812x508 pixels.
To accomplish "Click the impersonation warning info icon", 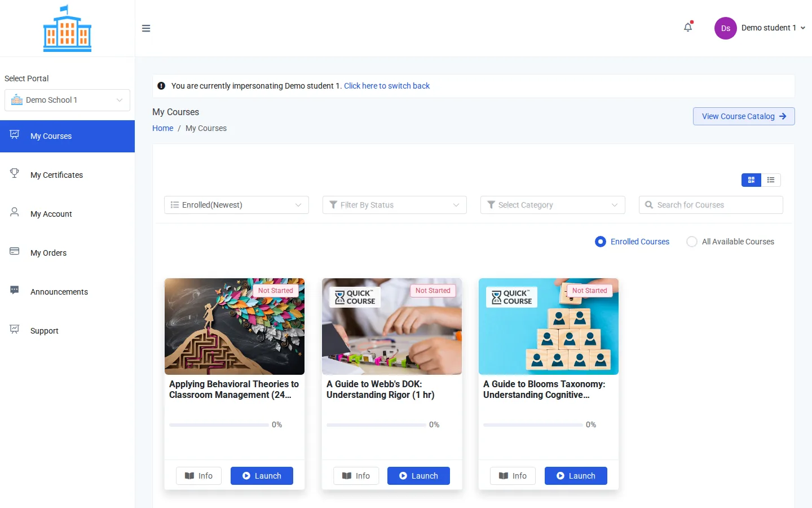I will pos(161,86).
